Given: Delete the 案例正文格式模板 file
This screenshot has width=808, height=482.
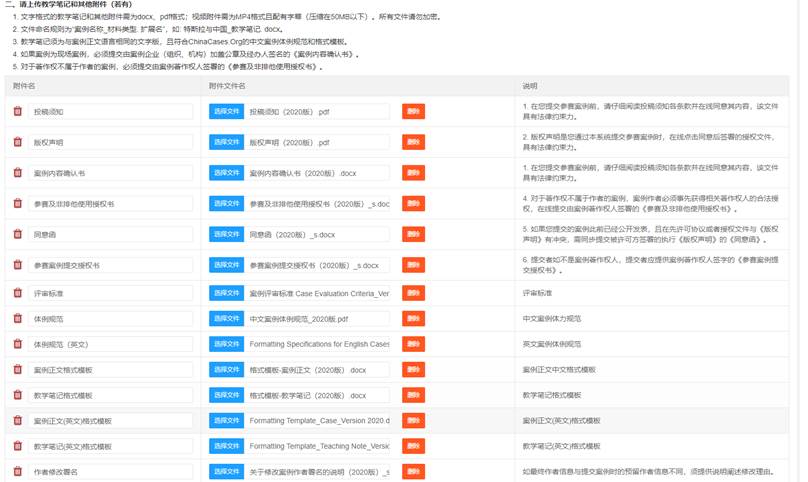Looking at the screenshot, I should [413, 369].
